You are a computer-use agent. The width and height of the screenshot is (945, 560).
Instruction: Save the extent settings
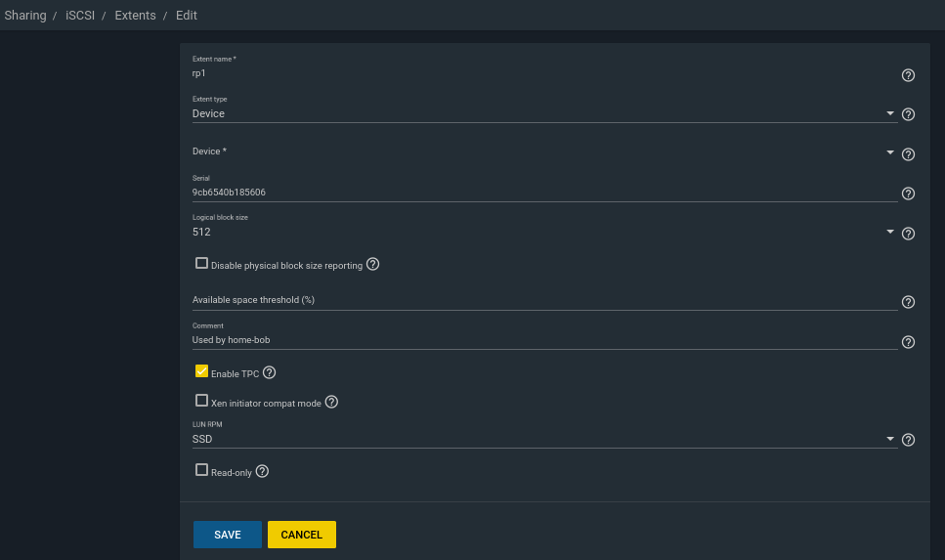(x=227, y=535)
